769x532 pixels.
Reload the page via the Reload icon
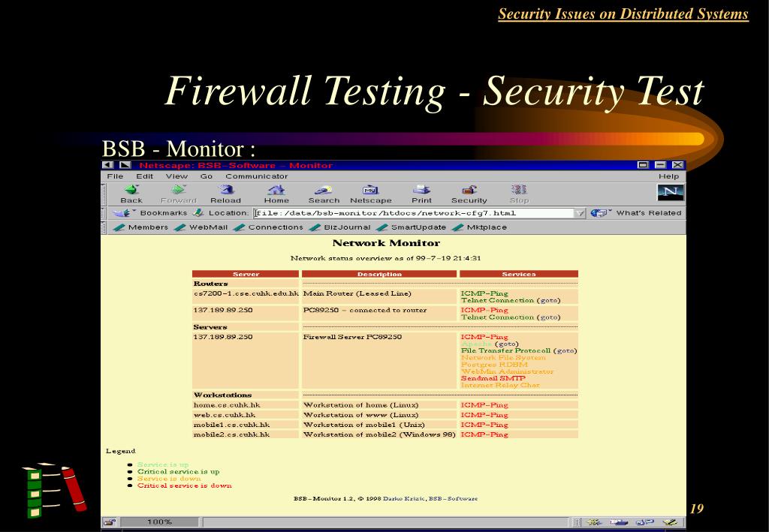pyautogui.click(x=226, y=190)
